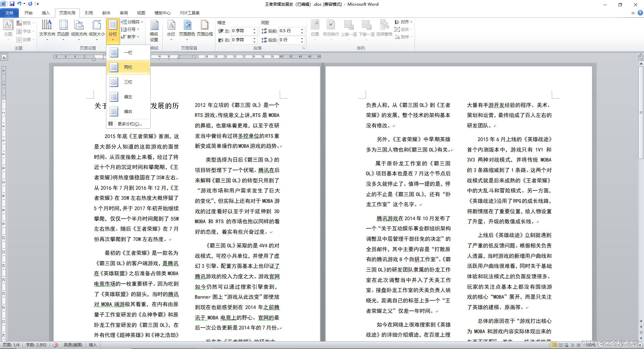Open the Themes (主题) gallery button
644x349 pixels.
coord(8,30)
